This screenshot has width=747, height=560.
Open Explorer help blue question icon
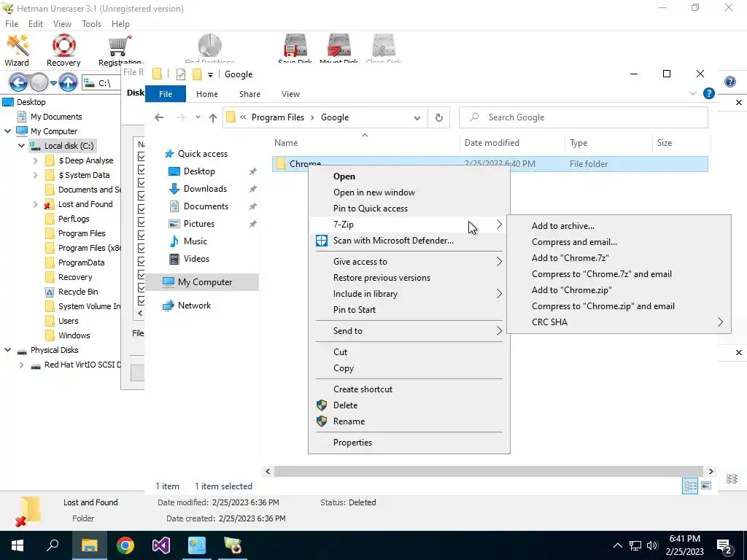coord(709,94)
